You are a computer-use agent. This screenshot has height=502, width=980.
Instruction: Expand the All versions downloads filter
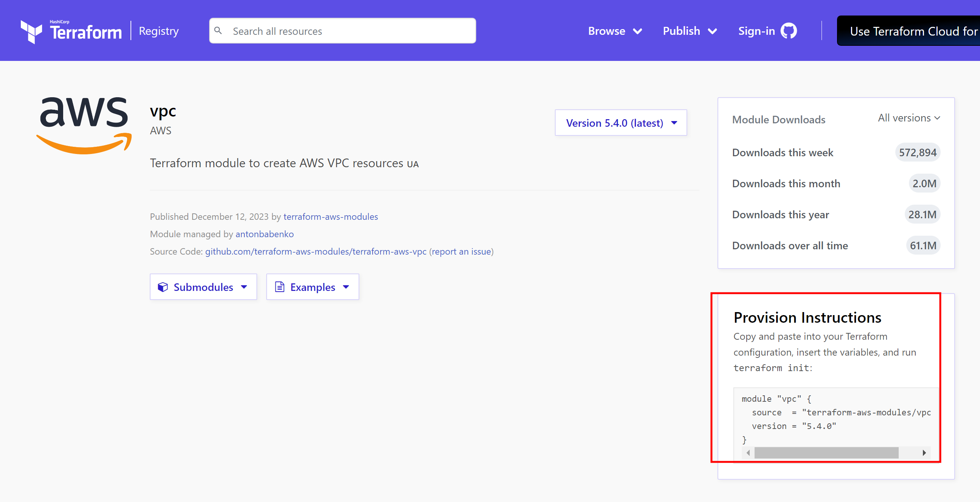pyautogui.click(x=909, y=118)
